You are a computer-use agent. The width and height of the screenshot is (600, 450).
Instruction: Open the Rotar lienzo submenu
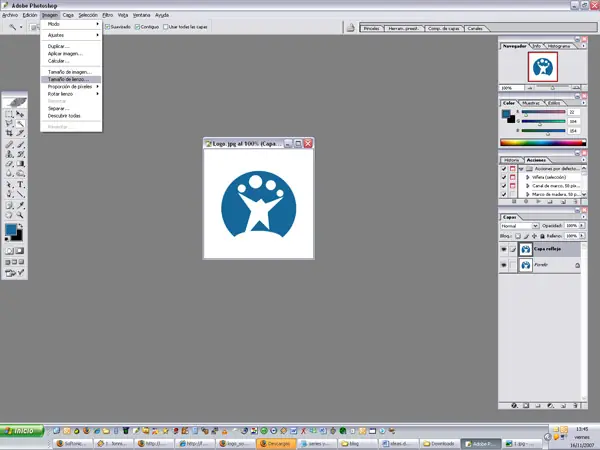pyautogui.click(x=71, y=94)
